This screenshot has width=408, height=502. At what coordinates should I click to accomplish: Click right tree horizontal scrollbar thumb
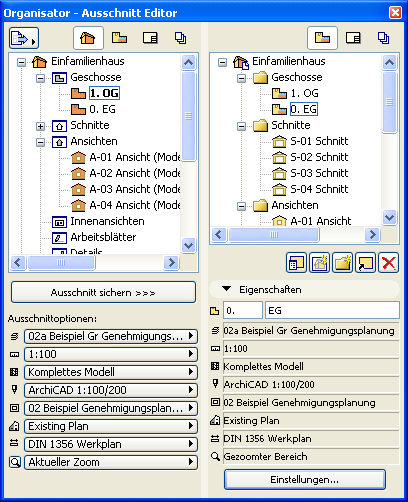[274, 235]
